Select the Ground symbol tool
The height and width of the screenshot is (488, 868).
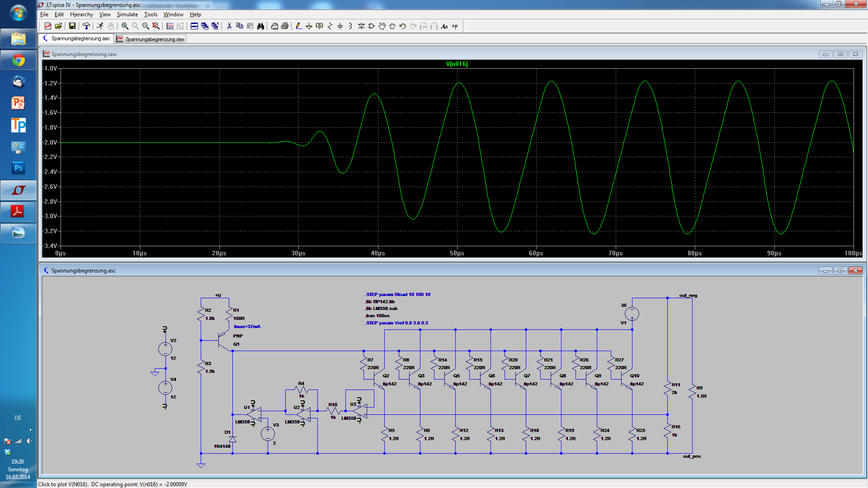pyautogui.click(x=309, y=26)
